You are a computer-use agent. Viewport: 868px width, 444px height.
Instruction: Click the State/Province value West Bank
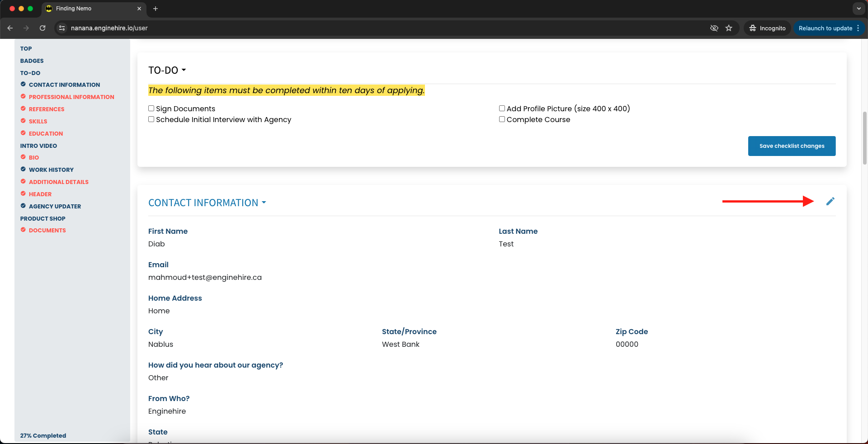tap(401, 345)
